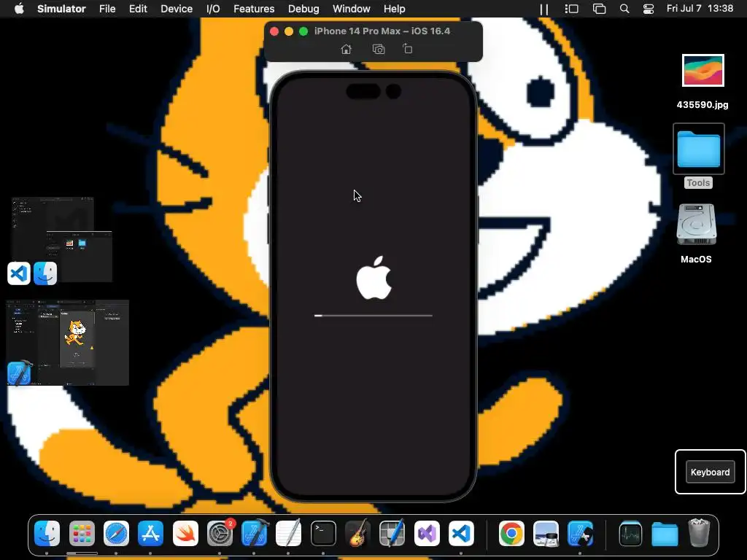This screenshot has height=560, width=747.
Task: Switch to the VS Code and Finder Stage Manager group
Action: tap(61, 241)
